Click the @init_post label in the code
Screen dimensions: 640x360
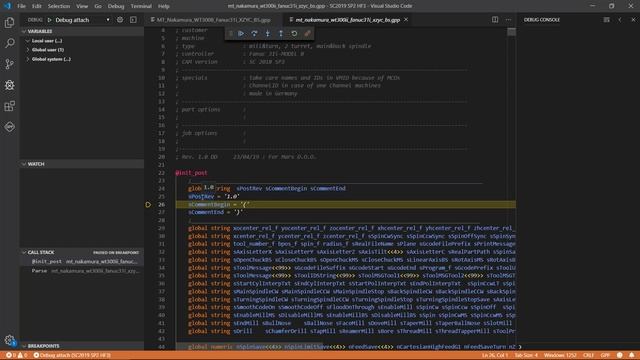pos(191,173)
